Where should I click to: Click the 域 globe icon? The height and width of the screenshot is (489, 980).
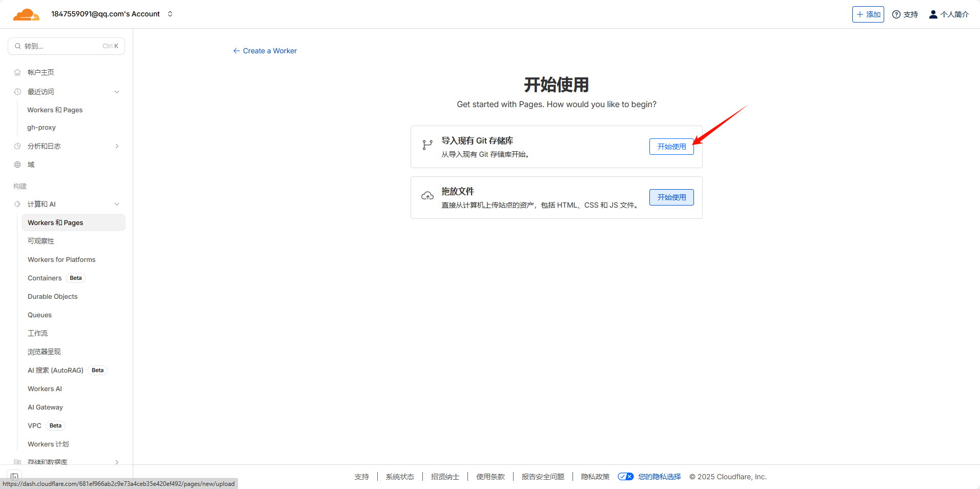pyautogui.click(x=17, y=165)
